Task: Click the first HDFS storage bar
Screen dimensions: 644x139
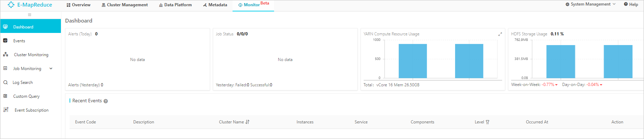Action: coord(561,61)
